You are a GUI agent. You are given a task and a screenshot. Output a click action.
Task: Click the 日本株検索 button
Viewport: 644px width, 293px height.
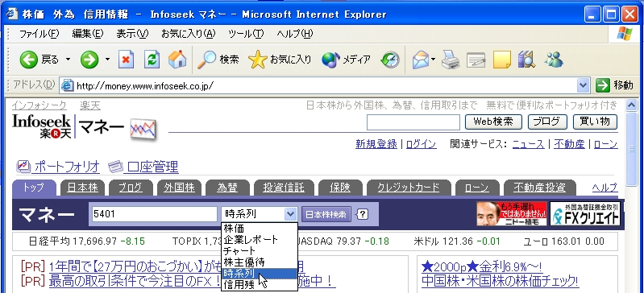click(326, 214)
